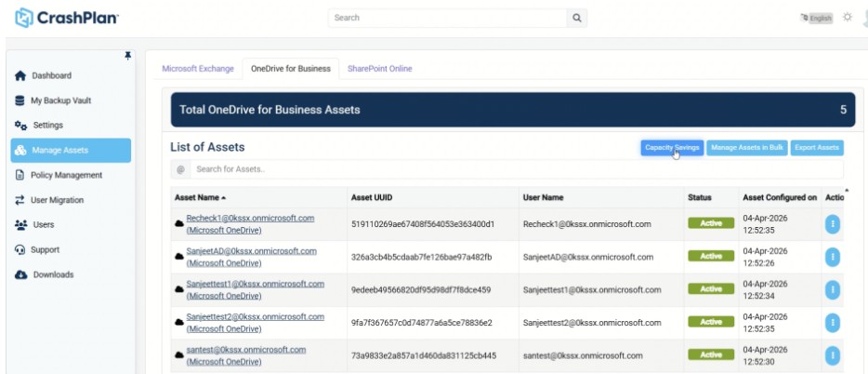
Task: Switch to the Microsoft Exchange tab
Action: pos(198,69)
